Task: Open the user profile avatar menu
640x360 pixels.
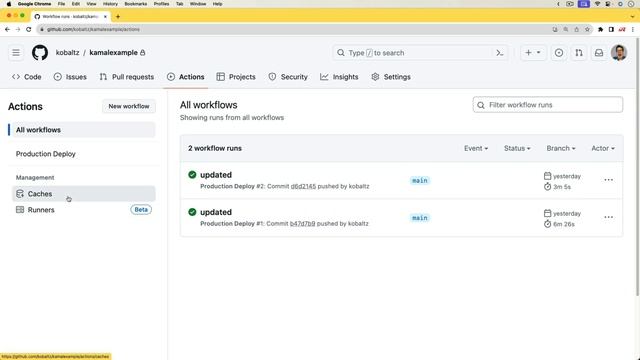Action: (619, 53)
